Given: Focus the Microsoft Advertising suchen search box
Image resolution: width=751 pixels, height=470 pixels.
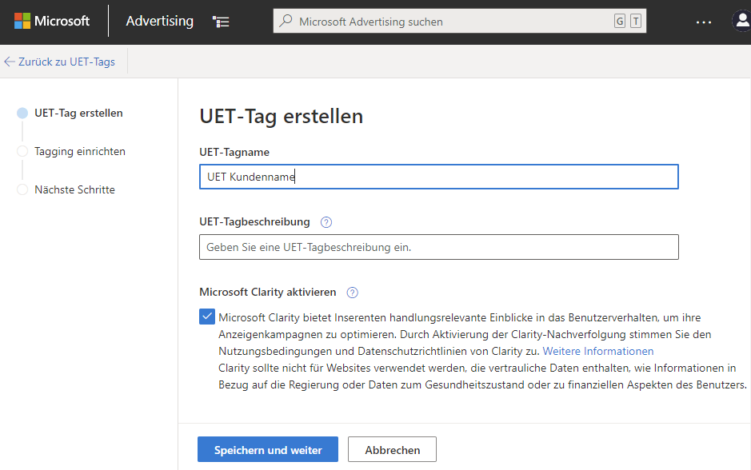Looking at the screenshot, I should pos(459,21).
